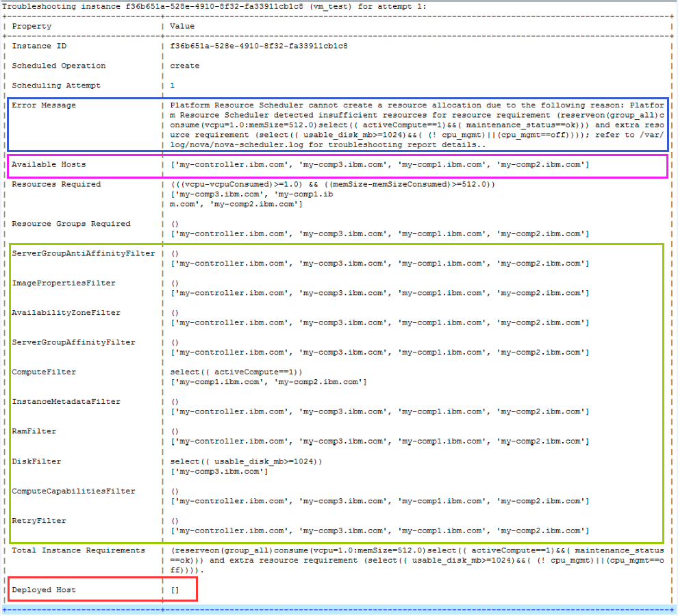Click the 'select(( usable_disk_mb>=1024))' expression

pyautogui.click(x=246, y=462)
